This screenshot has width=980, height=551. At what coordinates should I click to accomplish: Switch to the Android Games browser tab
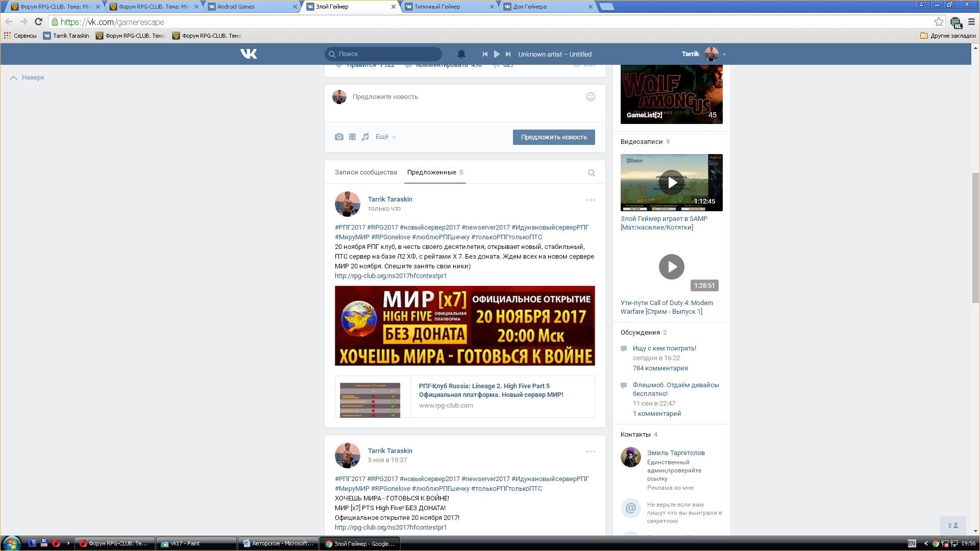pyautogui.click(x=252, y=7)
